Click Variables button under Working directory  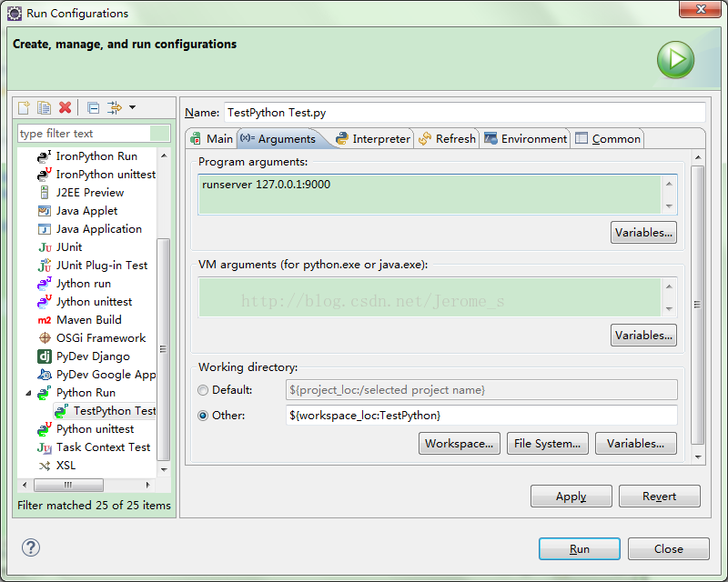click(635, 444)
